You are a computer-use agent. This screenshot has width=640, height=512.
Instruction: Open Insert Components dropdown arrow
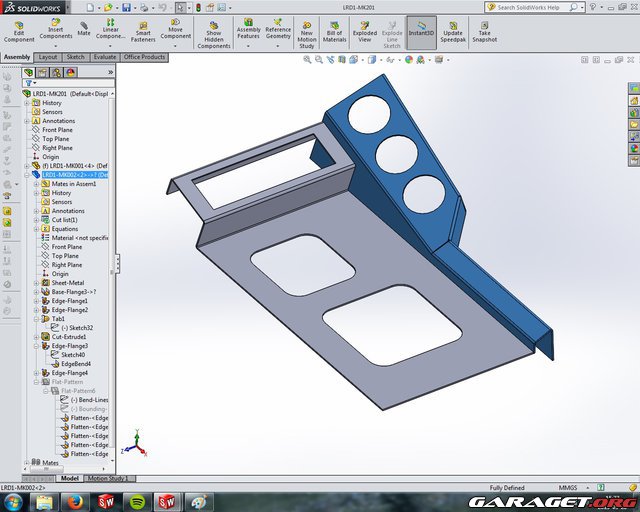coord(54,46)
